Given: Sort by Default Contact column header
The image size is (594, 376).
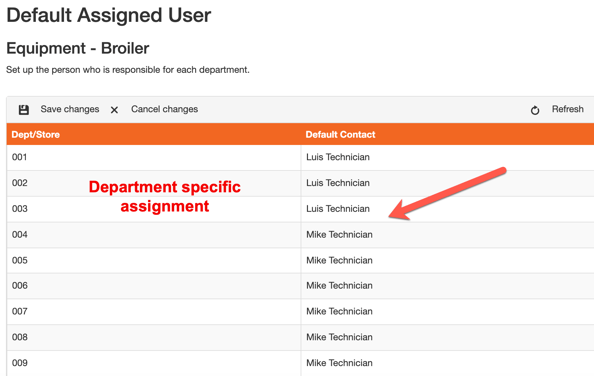Looking at the screenshot, I should 340,134.
